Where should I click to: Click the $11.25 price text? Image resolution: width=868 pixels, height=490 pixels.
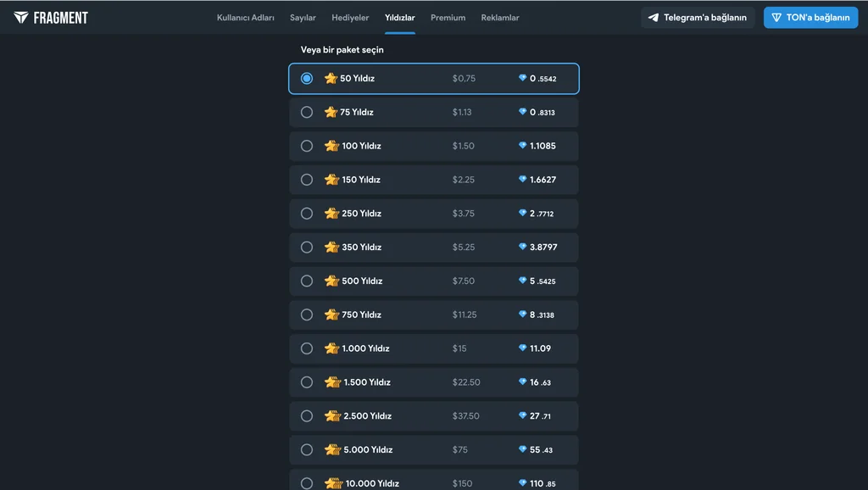[465, 315]
